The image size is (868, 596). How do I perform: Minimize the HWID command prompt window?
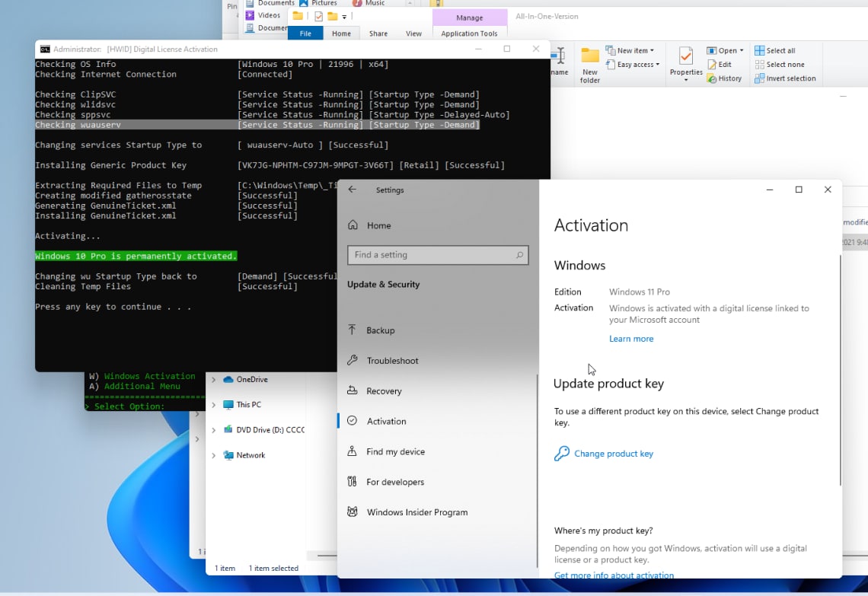[478, 49]
